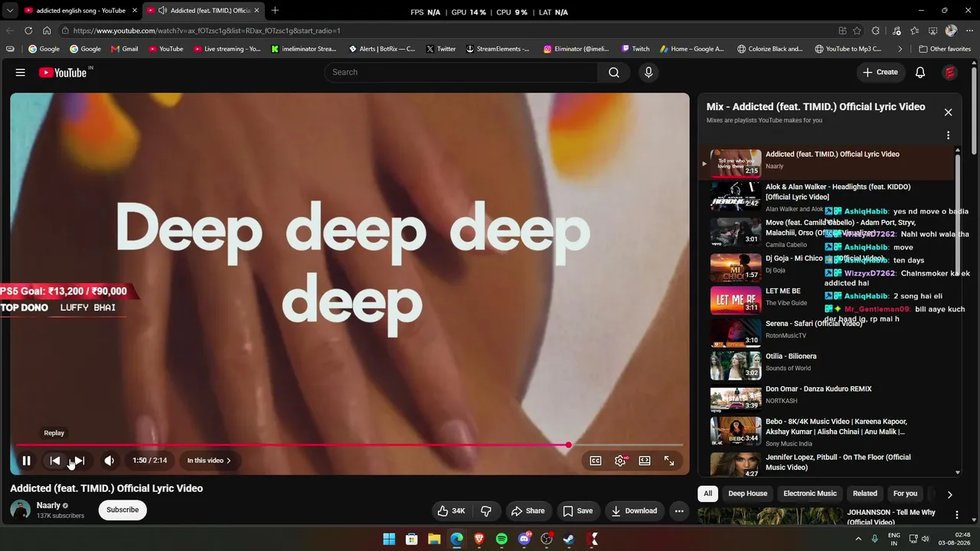
Task: Open File Explorer from the taskbar
Action: coord(434,540)
